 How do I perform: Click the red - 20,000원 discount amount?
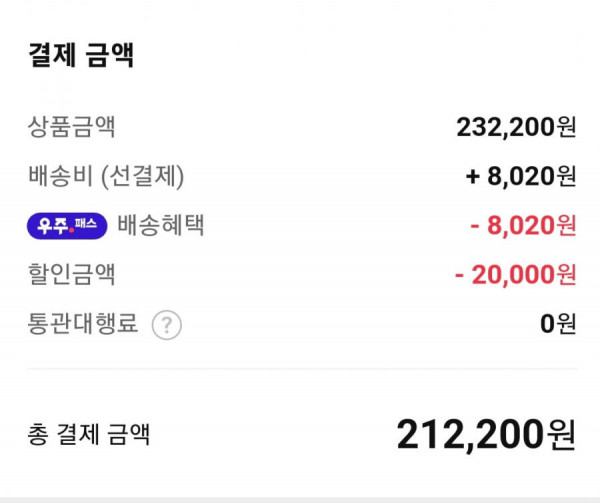[x=515, y=275]
